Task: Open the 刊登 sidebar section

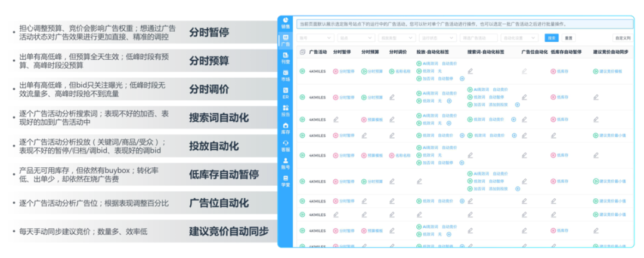Action: tap(285, 57)
